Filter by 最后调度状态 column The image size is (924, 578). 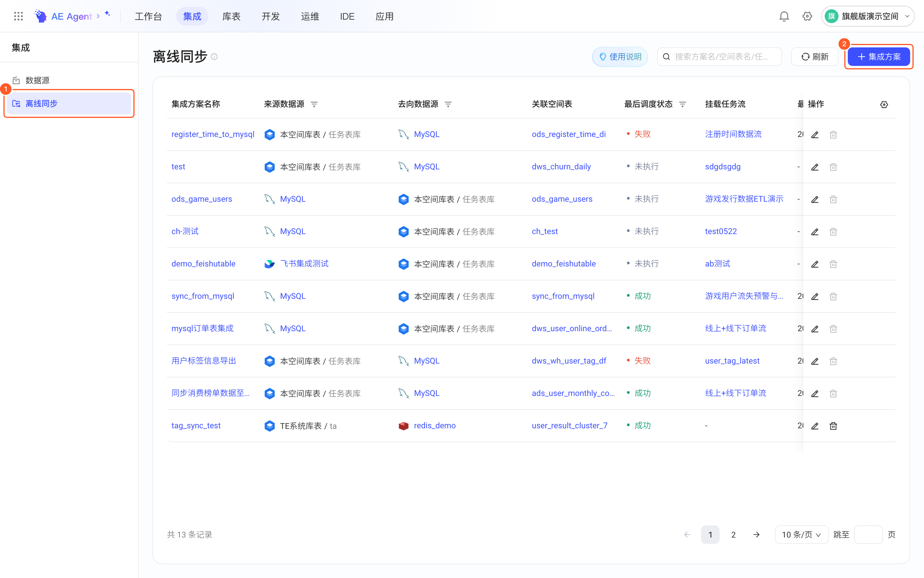pyautogui.click(x=683, y=104)
